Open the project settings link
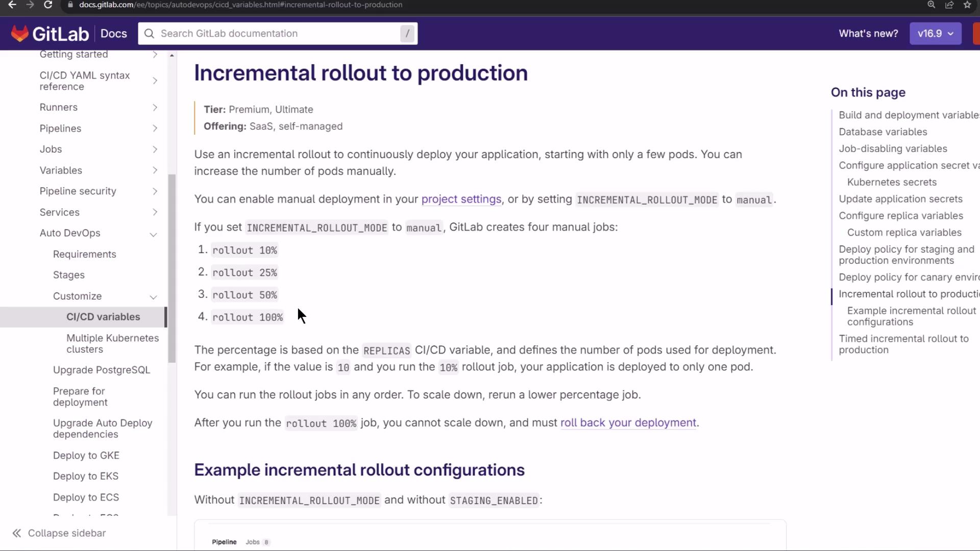Viewport: 980px width, 551px height. 461,199
